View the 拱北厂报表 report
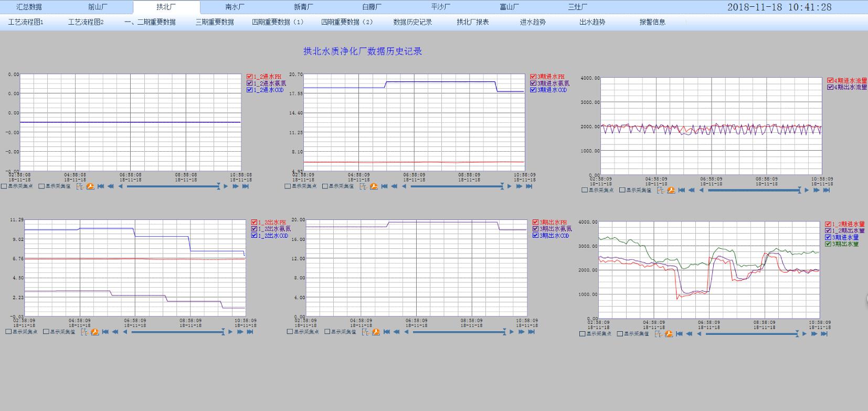 pos(473,22)
